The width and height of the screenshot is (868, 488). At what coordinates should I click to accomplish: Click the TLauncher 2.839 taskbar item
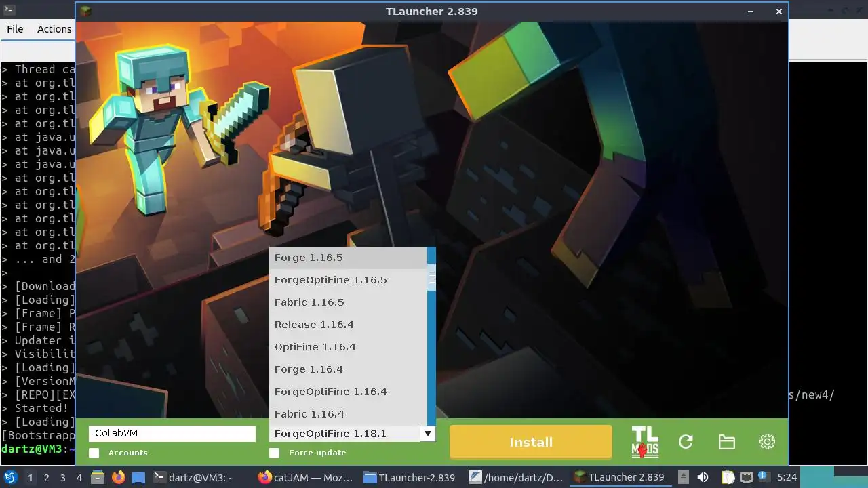click(x=619, y=477)
